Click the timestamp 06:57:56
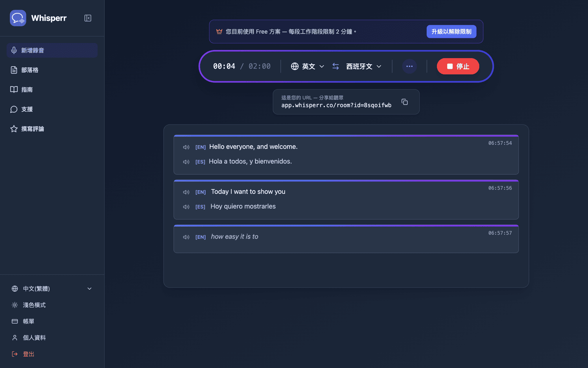The height and width of the screenshot is (368, 588). pyautogui.click(x=500, y=188)
